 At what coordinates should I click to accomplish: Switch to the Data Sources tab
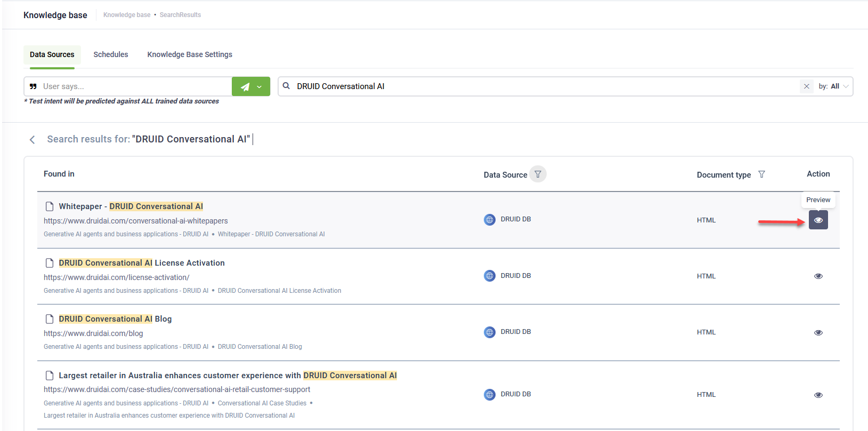point(52,54)
